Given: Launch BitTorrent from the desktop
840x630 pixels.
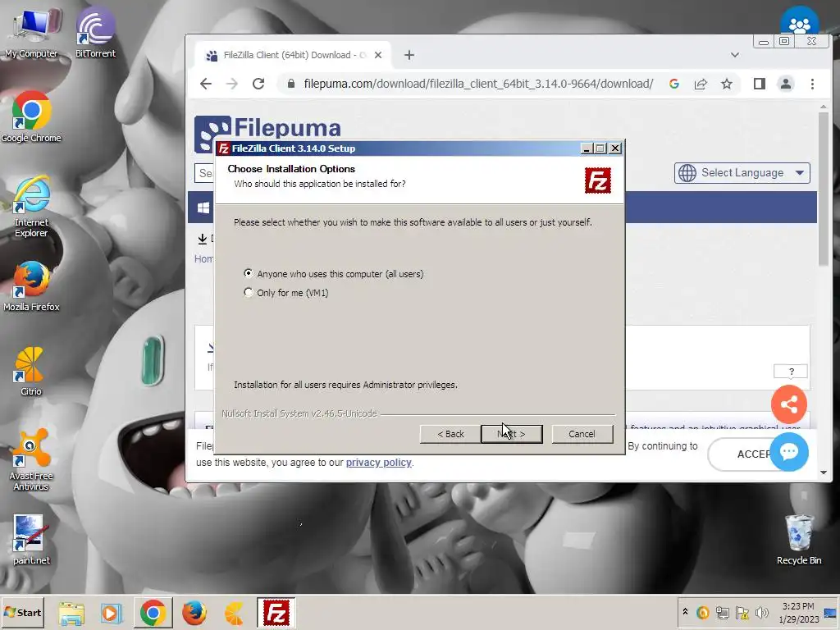Looking at the screenshot, I should click(95, 33).
